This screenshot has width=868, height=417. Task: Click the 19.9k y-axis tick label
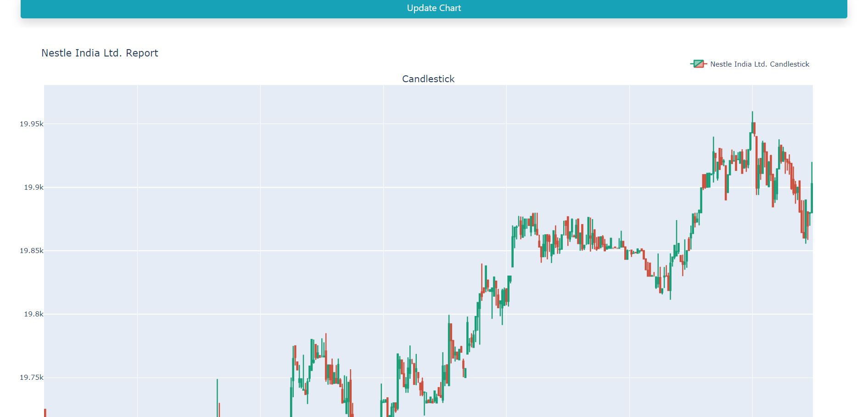pos(34,187)
